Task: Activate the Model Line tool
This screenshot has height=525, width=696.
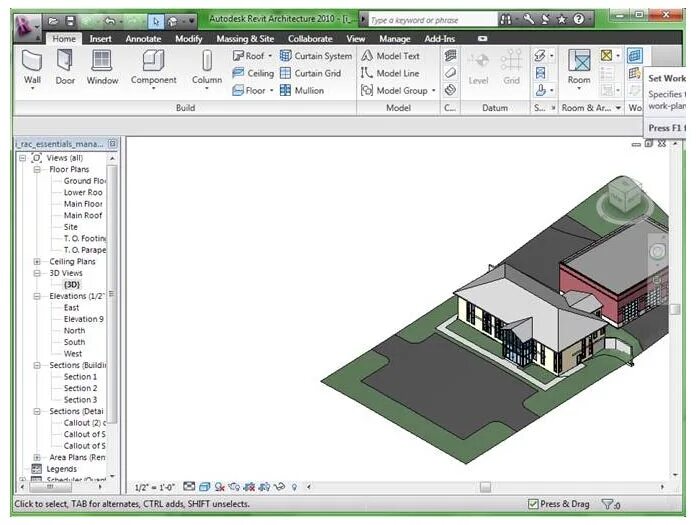Action: tap(390, 73)
